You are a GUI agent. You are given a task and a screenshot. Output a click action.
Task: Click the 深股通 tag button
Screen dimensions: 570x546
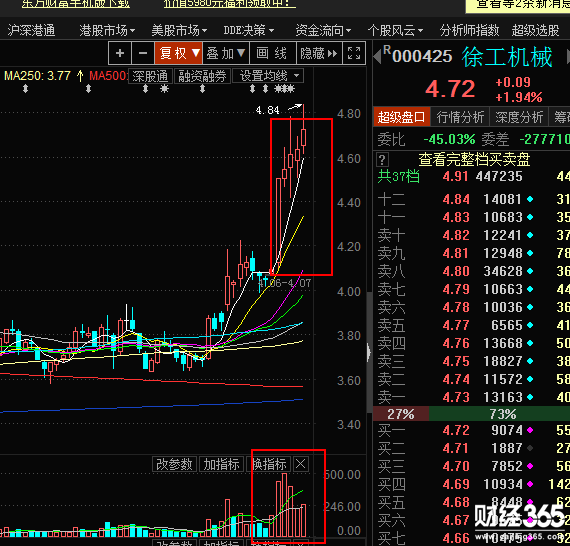pyautogui.click(x=150, y=76)
